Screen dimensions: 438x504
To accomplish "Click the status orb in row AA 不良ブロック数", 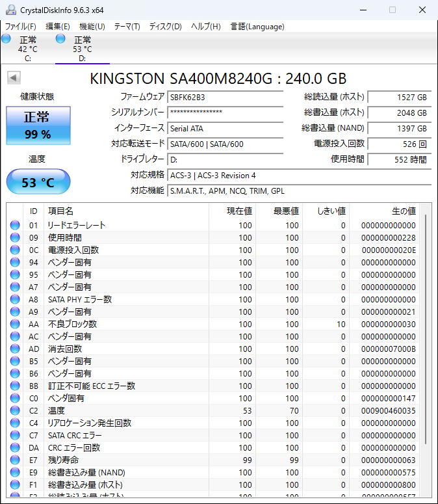I will pyautogui.click(x=15, y=324).
